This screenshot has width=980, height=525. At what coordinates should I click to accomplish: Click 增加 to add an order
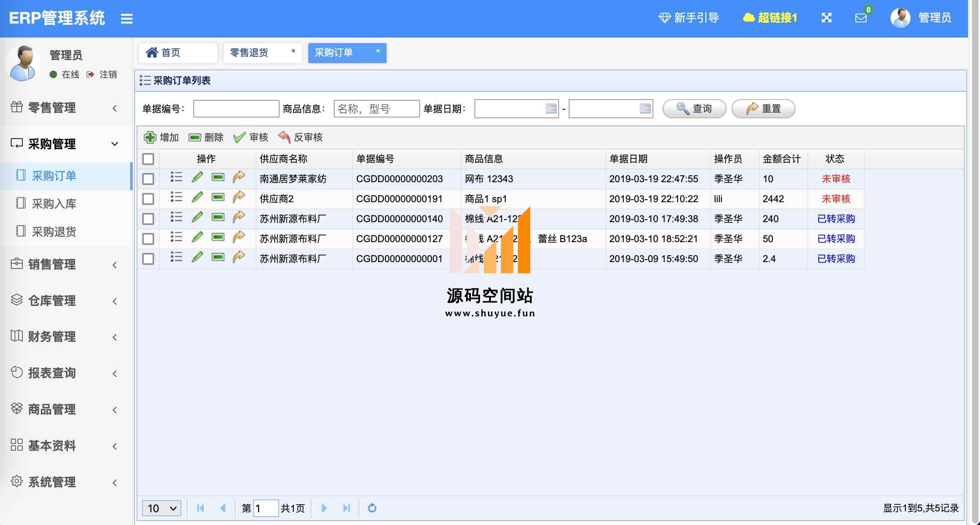coord(161,137)
